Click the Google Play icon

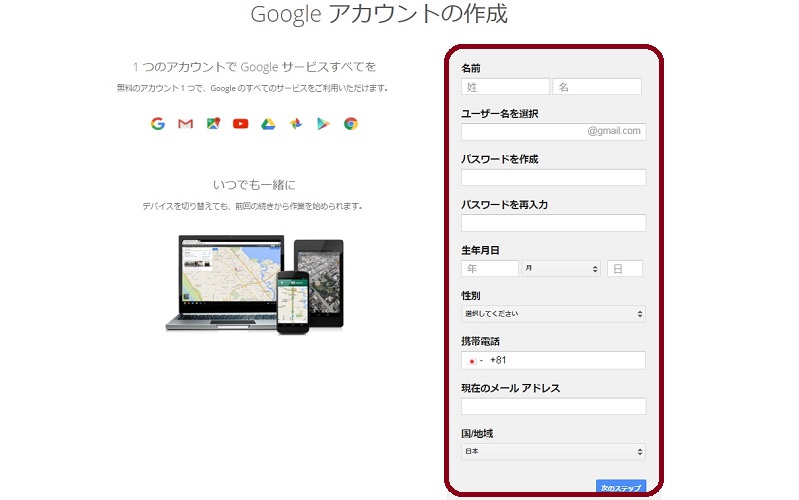pyautogui.click(x=323, y=123)
